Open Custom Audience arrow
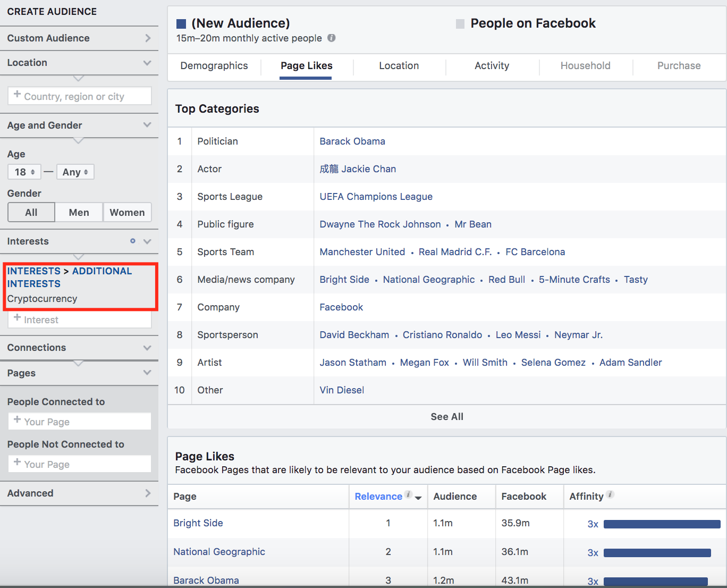This screenshot has height=588, width=727. pyautogui.click(x=148, y=38)
